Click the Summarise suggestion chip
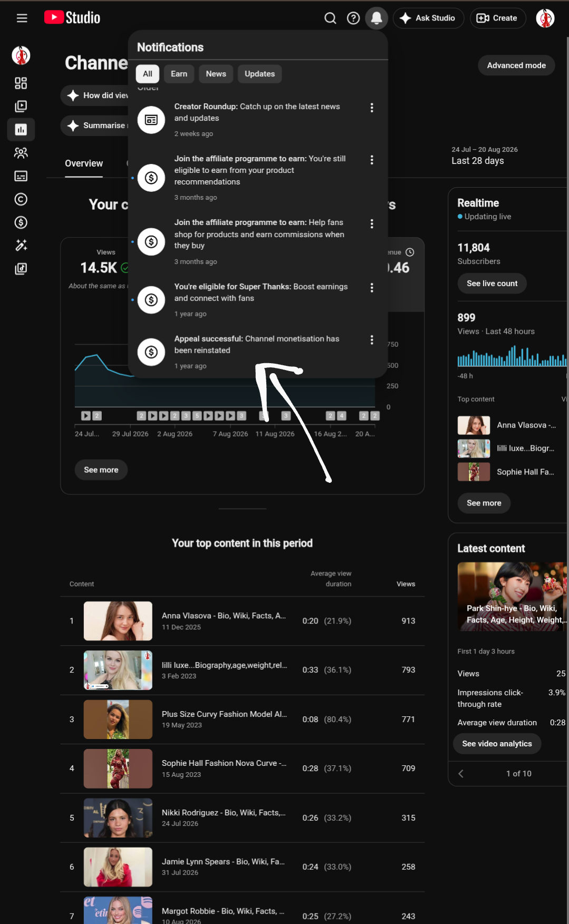Viewport: 569px width, 924px height. click(95, 125)
